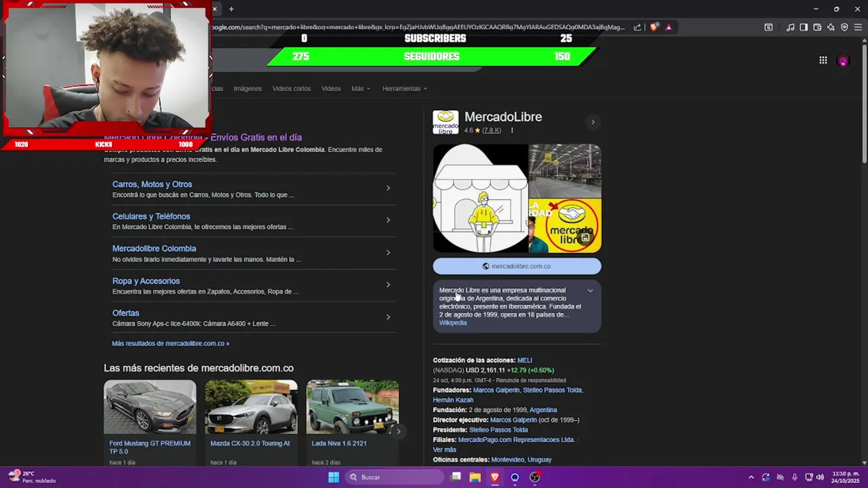
Task: Click the Montevideo, Uruguay headquarters link
Action: 521,460
